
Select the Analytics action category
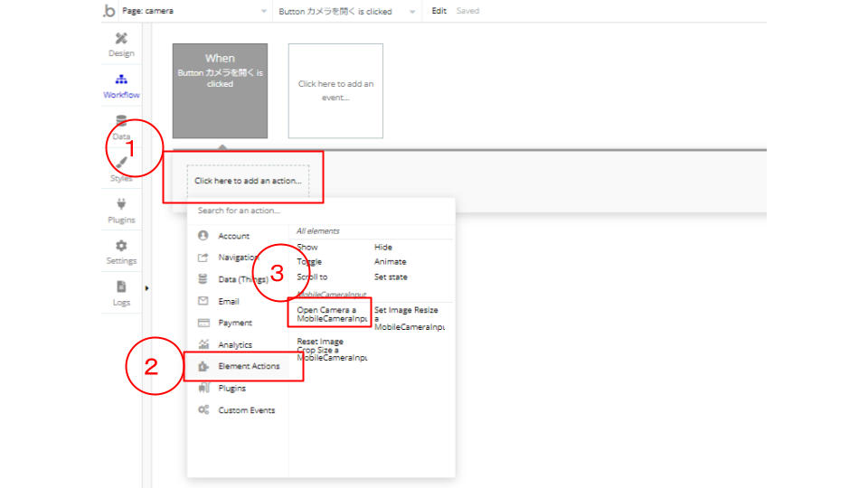[235, 344]
